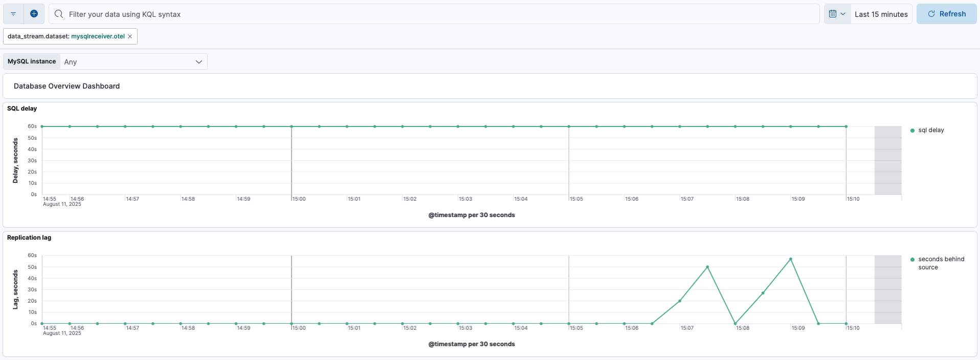Click the add filter plus icon
Image resolution: width=980 pixels, height=360 pixels.
click(x=34, y=14)
